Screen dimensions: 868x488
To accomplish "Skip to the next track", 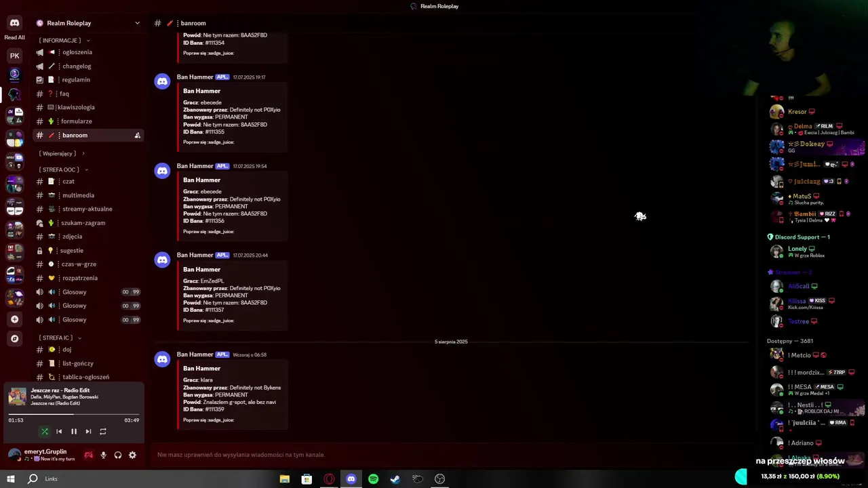I will coord(88,431).
